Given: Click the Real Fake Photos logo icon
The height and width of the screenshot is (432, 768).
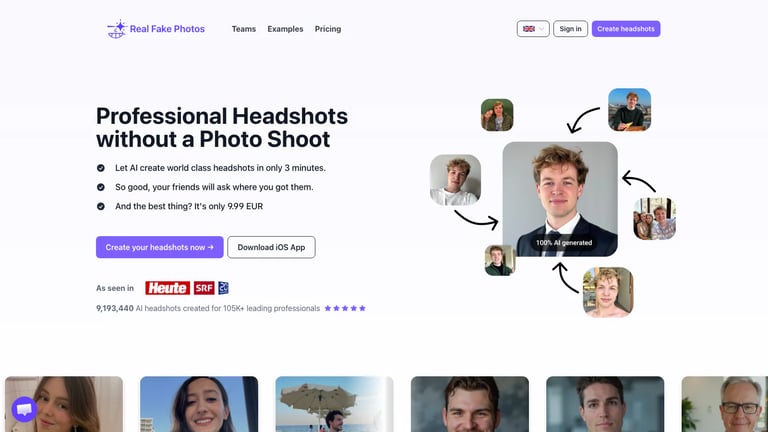Looking at the screenshot, I should click(x=117, y=29).
